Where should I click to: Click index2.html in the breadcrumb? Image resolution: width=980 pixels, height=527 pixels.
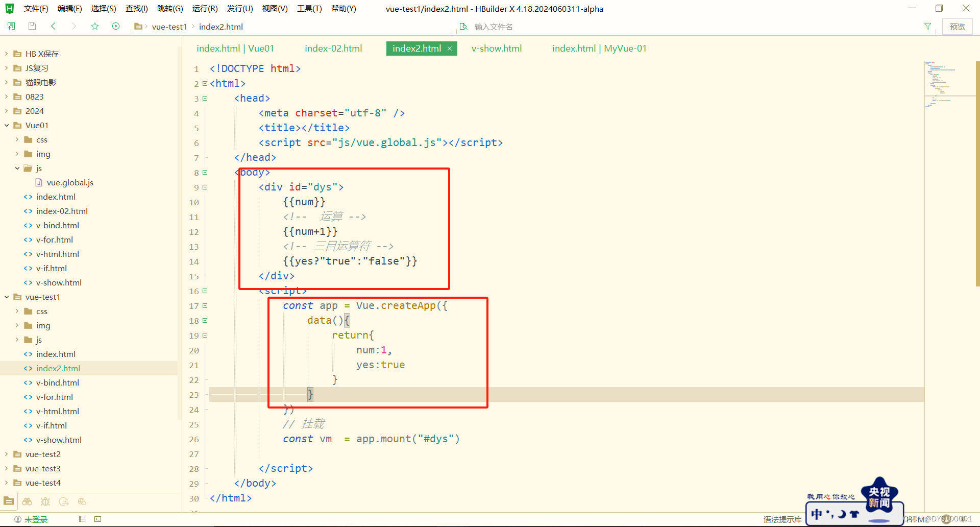221,27
